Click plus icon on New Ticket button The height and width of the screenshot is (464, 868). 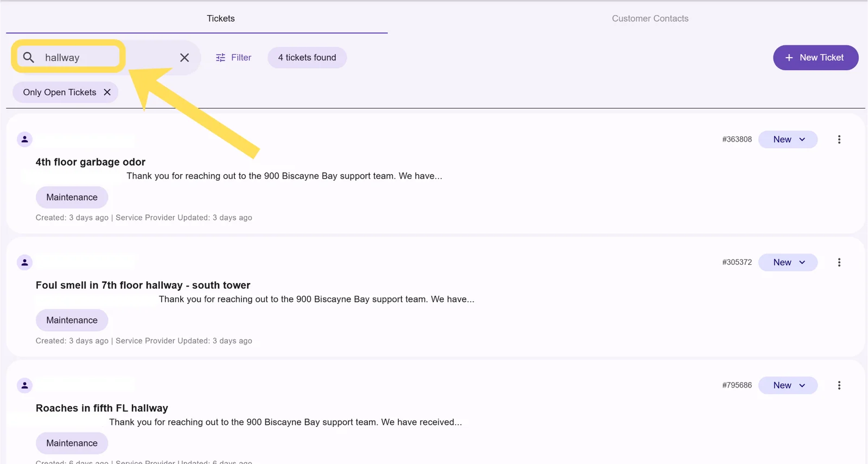789,58
